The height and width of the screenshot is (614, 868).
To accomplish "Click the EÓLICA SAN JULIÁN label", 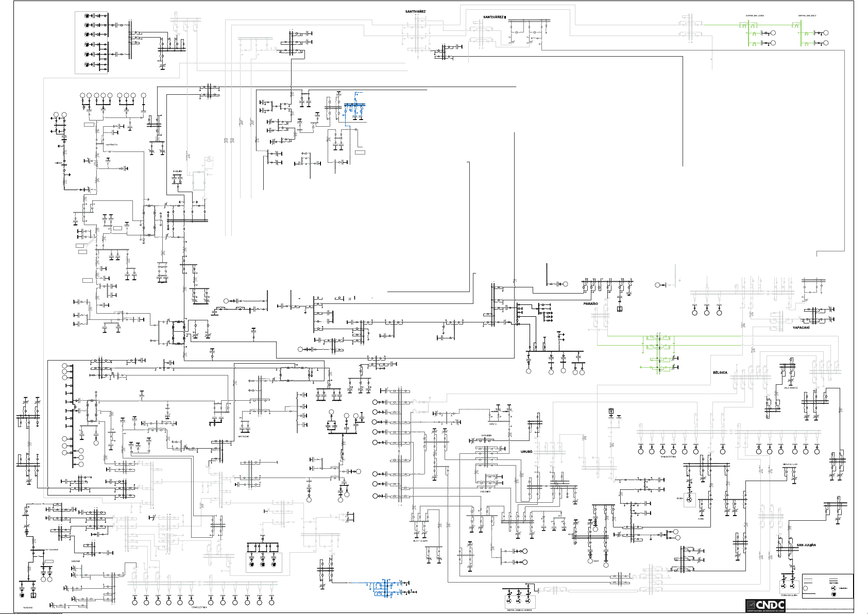I will coord(789,595).
